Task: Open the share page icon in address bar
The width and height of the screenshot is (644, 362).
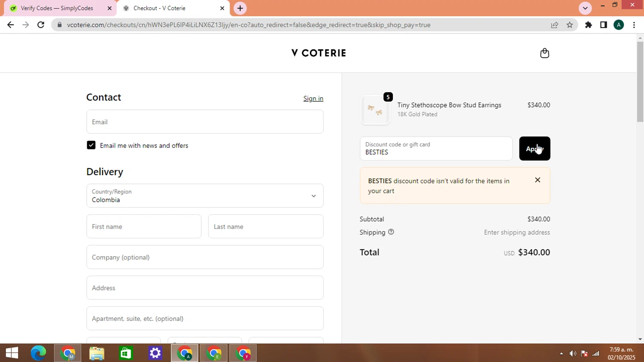Action: 555,25
